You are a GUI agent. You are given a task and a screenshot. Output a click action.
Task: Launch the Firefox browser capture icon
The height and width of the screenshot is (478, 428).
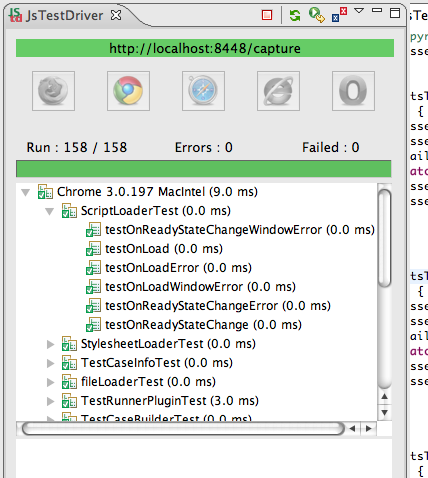pos(53,91)
